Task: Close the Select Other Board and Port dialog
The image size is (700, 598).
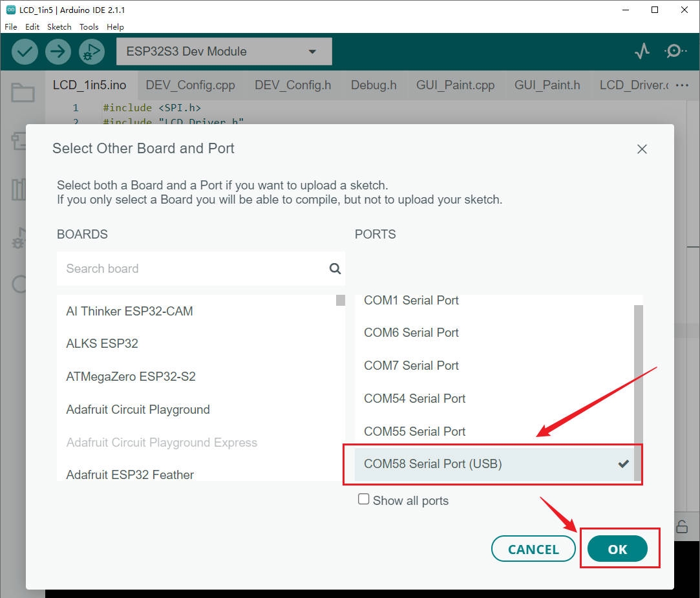Action: [x=642, y=149]
